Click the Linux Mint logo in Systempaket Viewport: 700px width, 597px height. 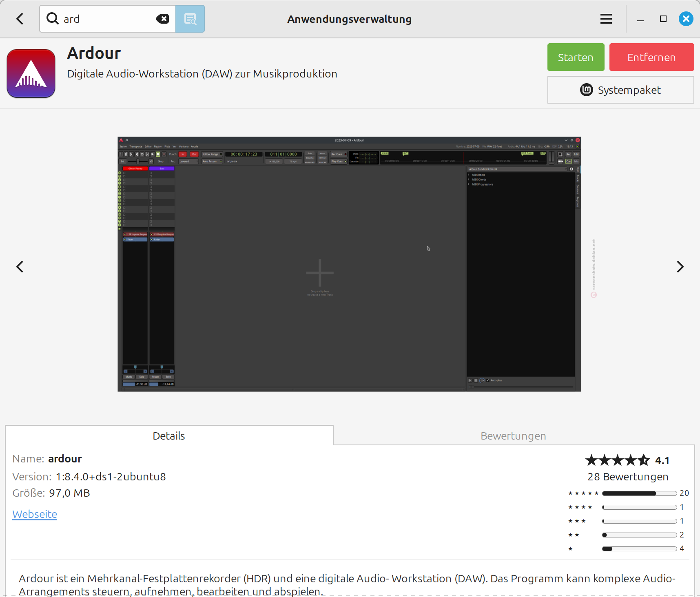[x=587, y=90]
